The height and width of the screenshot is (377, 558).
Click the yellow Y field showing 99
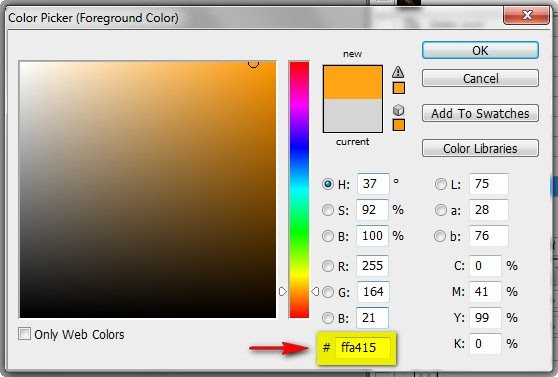(485, 318)
